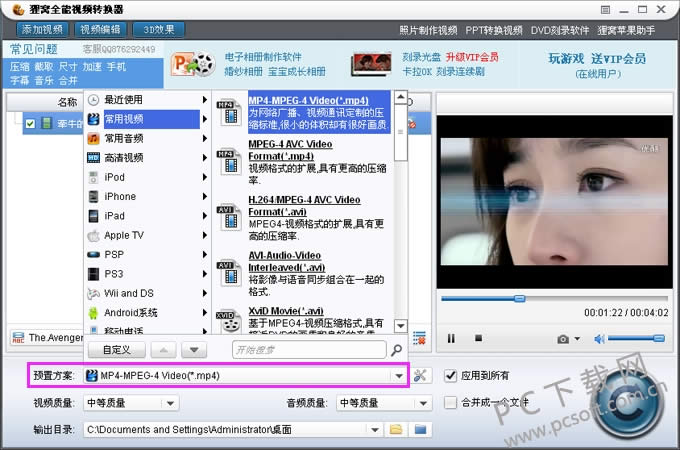
Task: Choose 高清视频 from the category menu
Action: [x=124, y=157]
